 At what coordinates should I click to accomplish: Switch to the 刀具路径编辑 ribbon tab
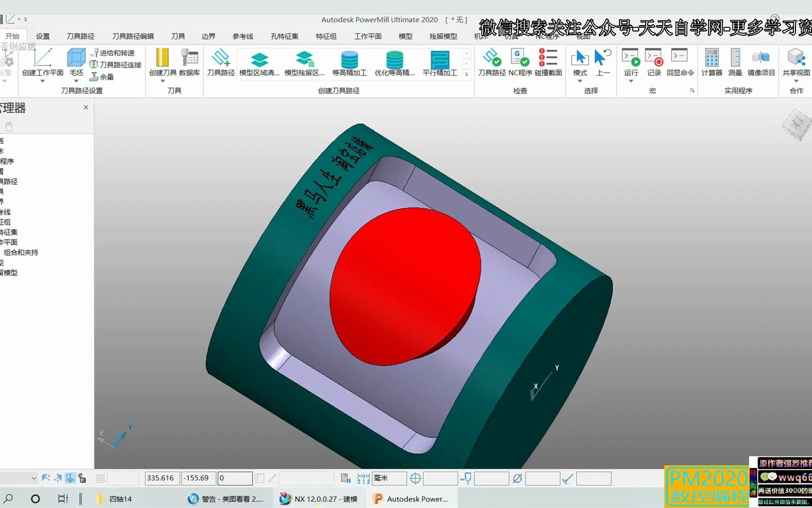[x=133, y=36]
